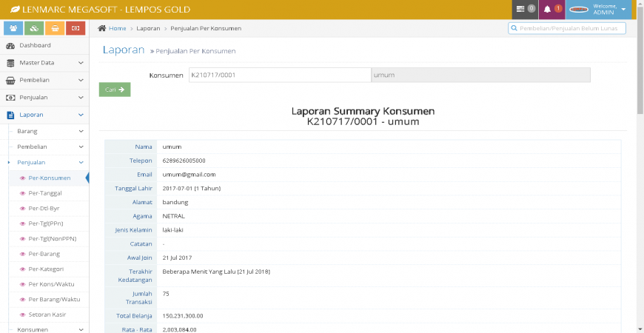The image size is (644, 333).
Task: Open the grey task list icon
Action: 520,9
